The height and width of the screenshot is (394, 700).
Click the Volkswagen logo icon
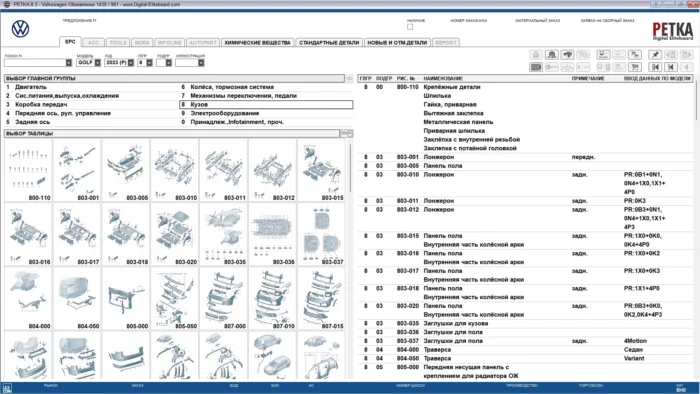20,29
